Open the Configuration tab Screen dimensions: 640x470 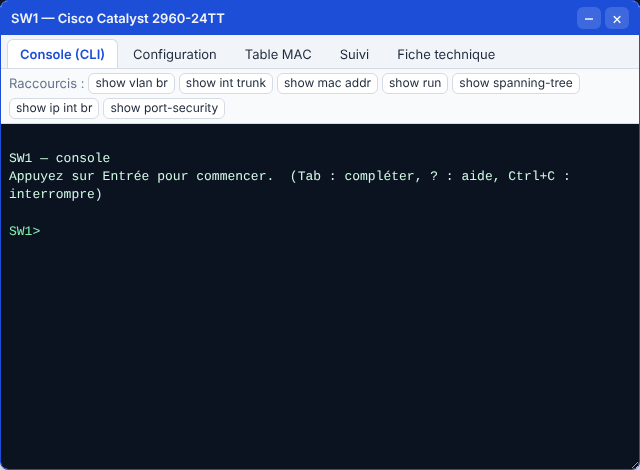[175, 54]
